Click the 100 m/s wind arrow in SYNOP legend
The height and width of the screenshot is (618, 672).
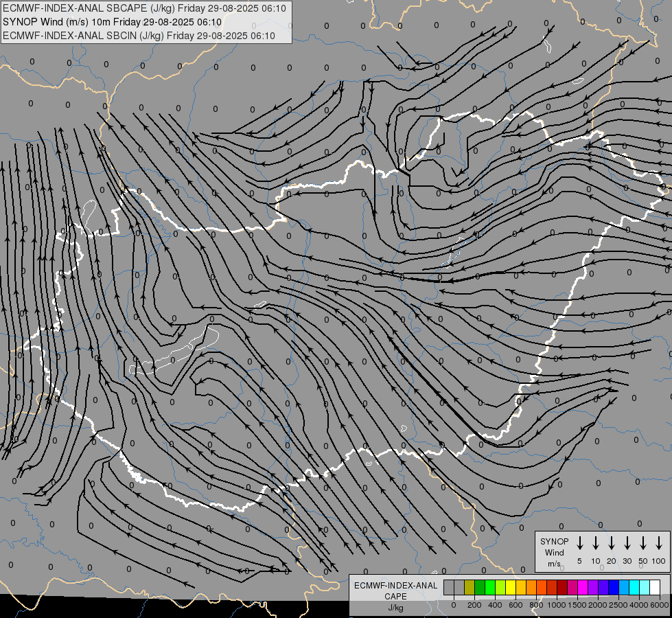point(659,542)
